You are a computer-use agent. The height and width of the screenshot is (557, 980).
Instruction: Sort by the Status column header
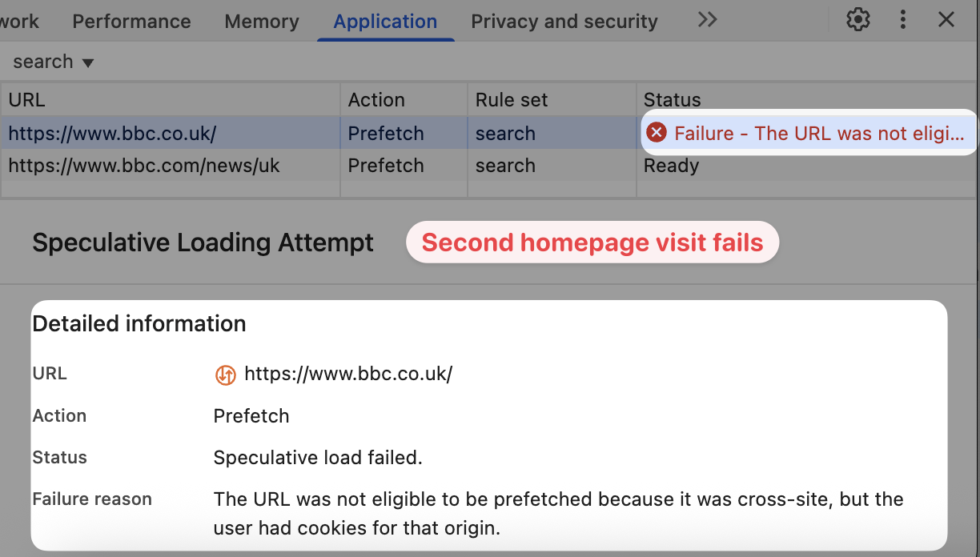(x=807, y=100)
